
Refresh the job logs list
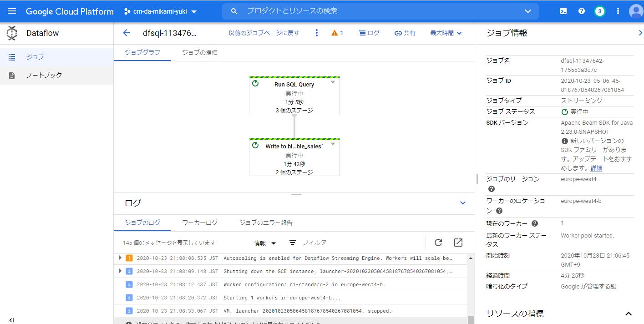point(438,243)
